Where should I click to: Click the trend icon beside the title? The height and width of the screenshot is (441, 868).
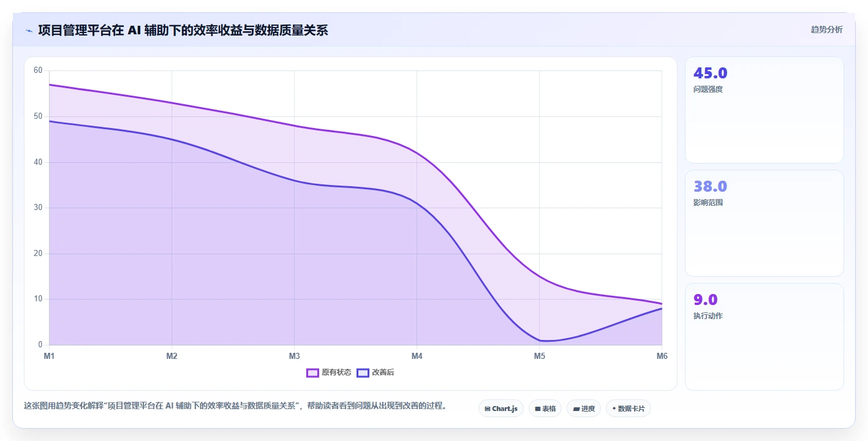click(29, 31)
